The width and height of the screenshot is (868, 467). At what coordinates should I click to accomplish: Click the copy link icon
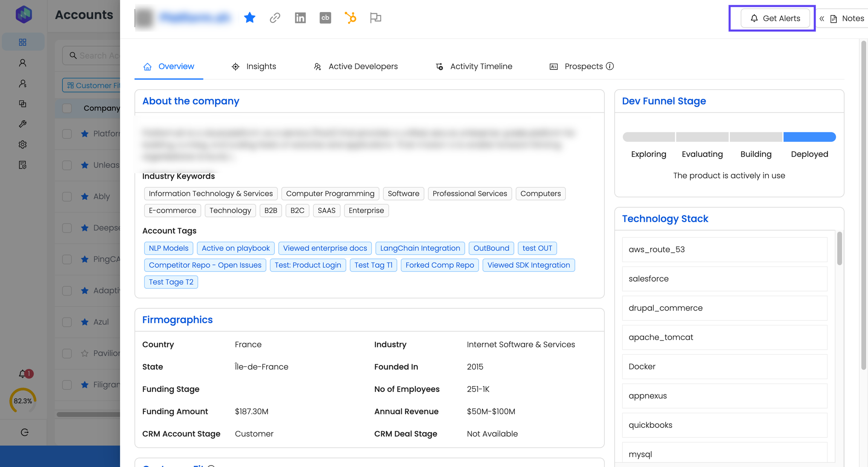point(275,18)
